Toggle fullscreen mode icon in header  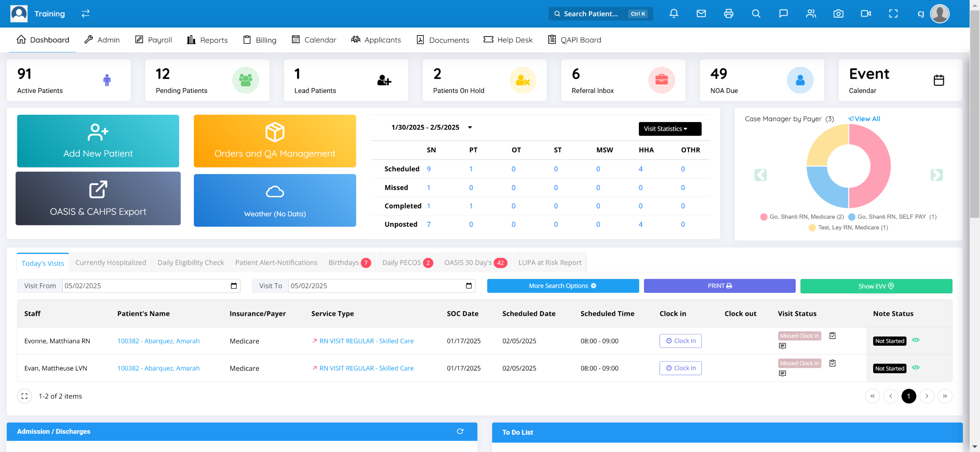[893, 14]
